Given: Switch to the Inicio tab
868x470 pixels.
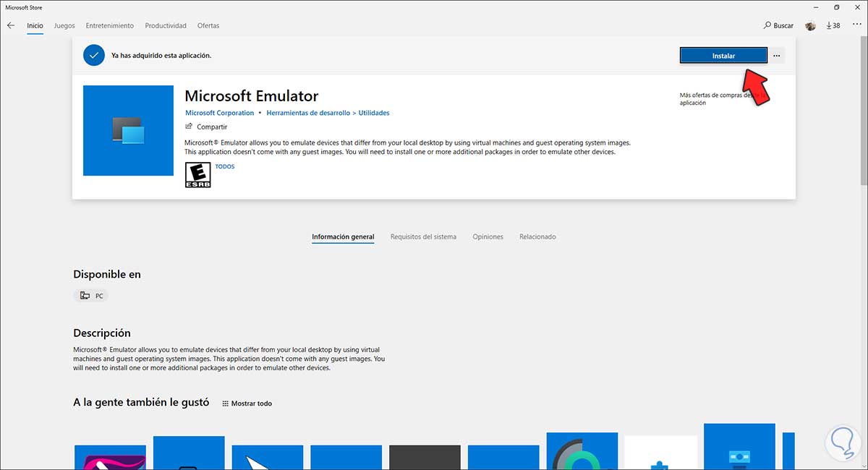Looking at the screenshot, I should pyautogui.click(x=35, y=25).
